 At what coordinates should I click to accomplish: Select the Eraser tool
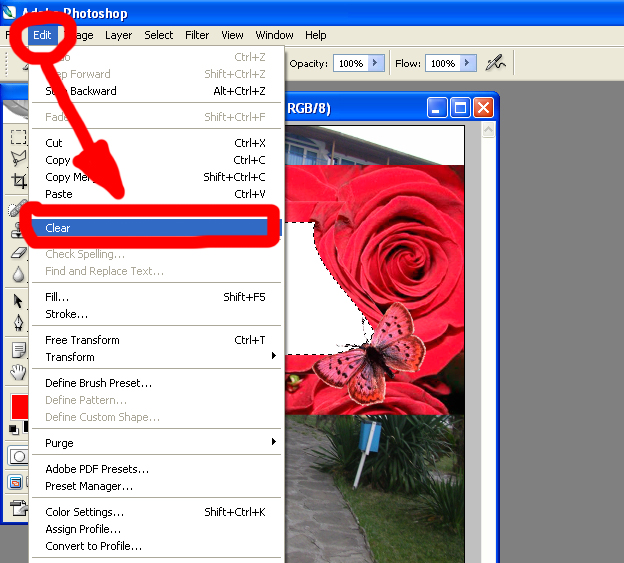[18, 252]
